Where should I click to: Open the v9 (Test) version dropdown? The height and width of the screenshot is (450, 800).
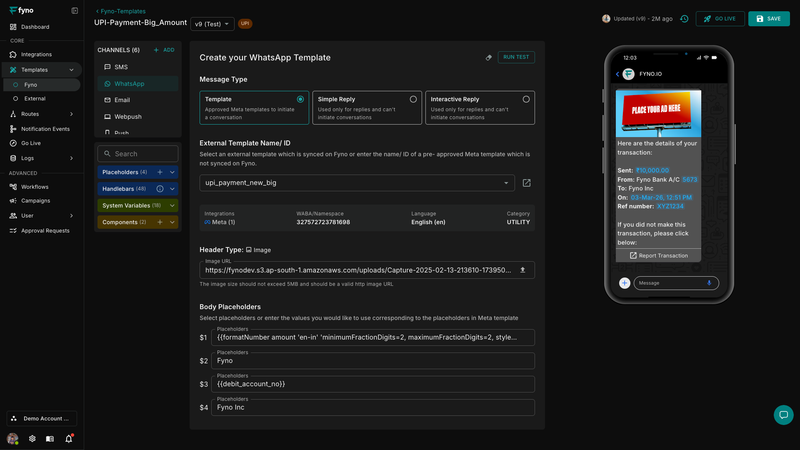coord(213,23)
